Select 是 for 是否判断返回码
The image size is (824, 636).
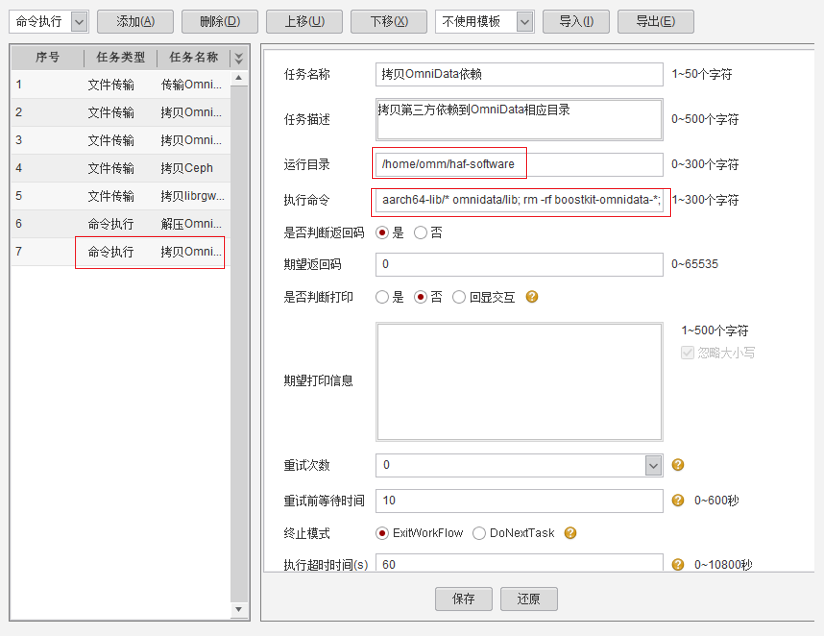(x=382, y=232)
